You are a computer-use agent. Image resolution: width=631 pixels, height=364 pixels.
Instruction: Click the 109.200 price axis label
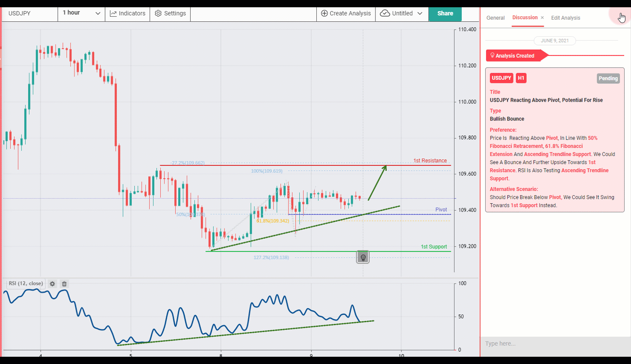(x=467, y=246)
